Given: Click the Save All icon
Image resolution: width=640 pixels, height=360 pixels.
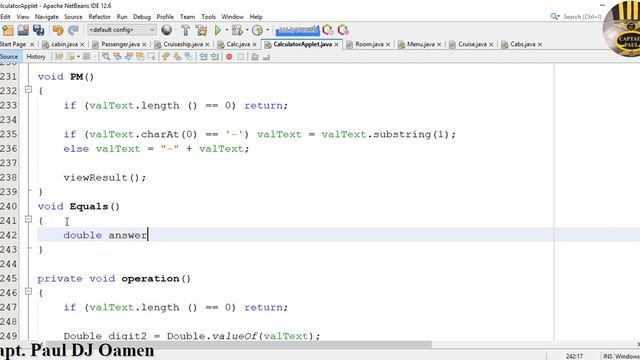Looking at the screenshot, I should pos(39,30).
